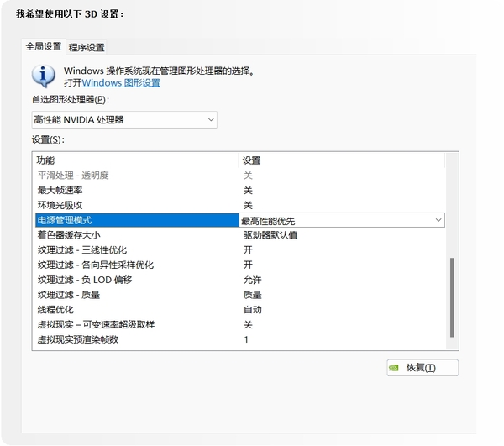Select 纹理过滤 - 质量 row
Image resolution: width=504 pixels, height=446 pixels.
[x=239, y=295]
